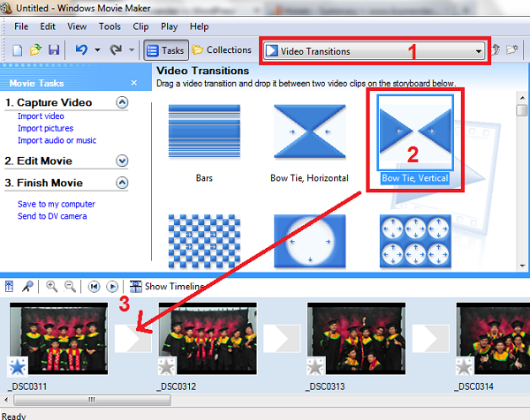The width and height of the screenshot is (530, 420).
Task: Click the New Collection Folder icon
Action: [512, 50]
